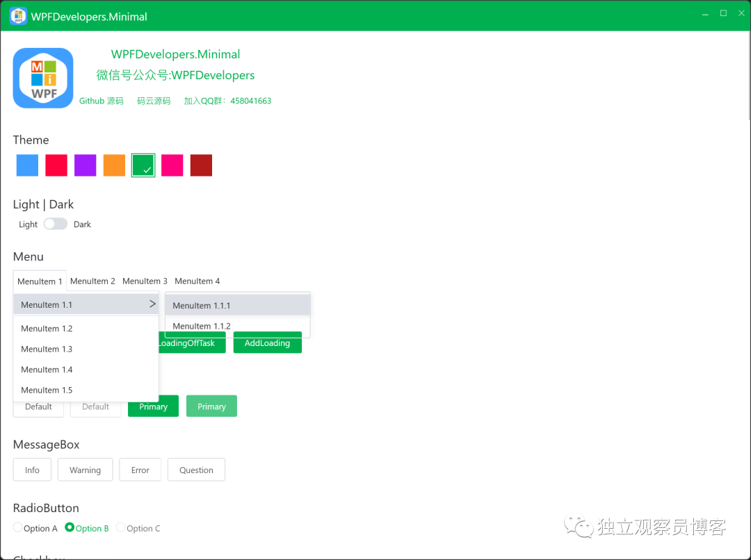Toggle the Light/Dark mode switch
751x560 pixels.
56,224
